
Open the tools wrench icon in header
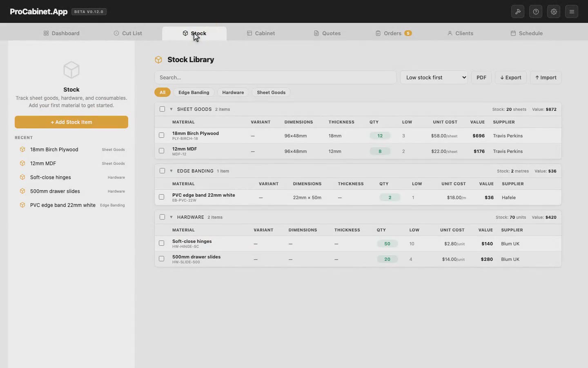pyautogui.click(x=518, y=11)
